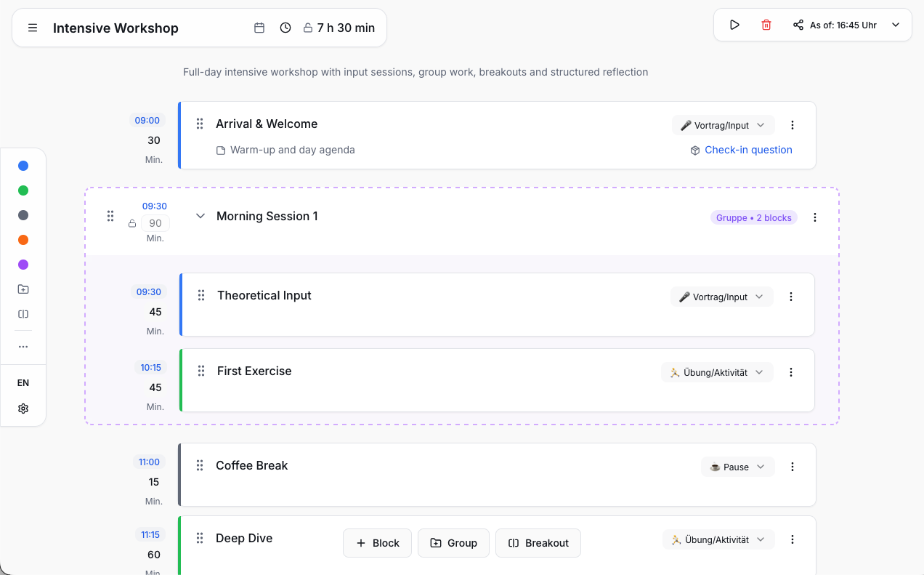Screen dimensions: 924x575
Task: Grab the drag handle of the Morning Session 1 group
Action: [x=110, y=216]
